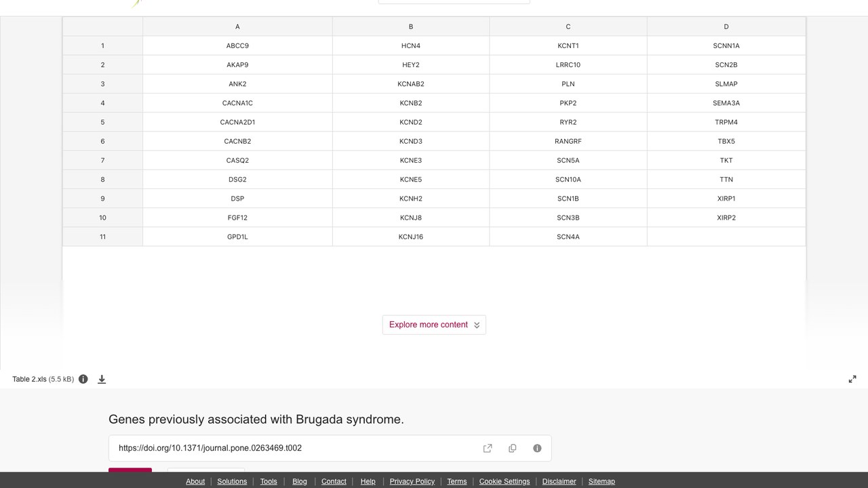Open the Disclaimer footer link
Screen dimensions: 868x488
click(559, 481)
